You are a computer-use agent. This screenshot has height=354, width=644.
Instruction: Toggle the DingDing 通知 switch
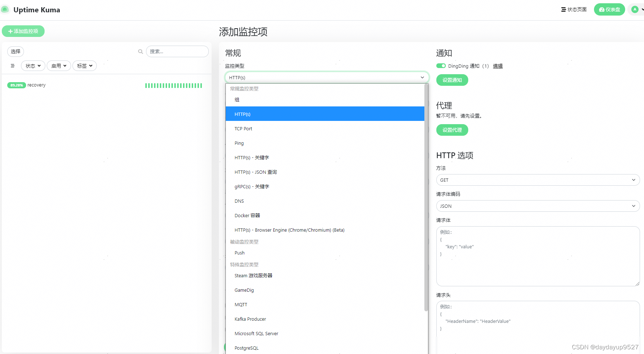(441, 66)
